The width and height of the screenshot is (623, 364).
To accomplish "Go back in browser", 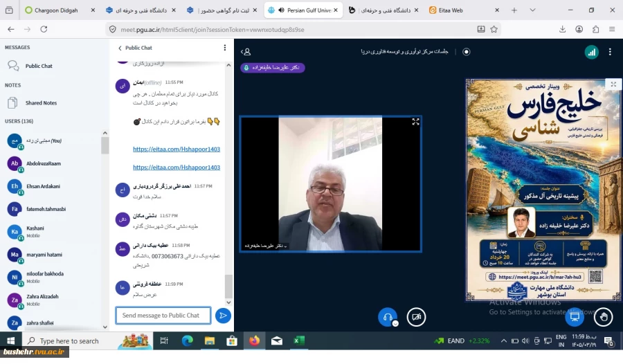I will click(10, 29).
